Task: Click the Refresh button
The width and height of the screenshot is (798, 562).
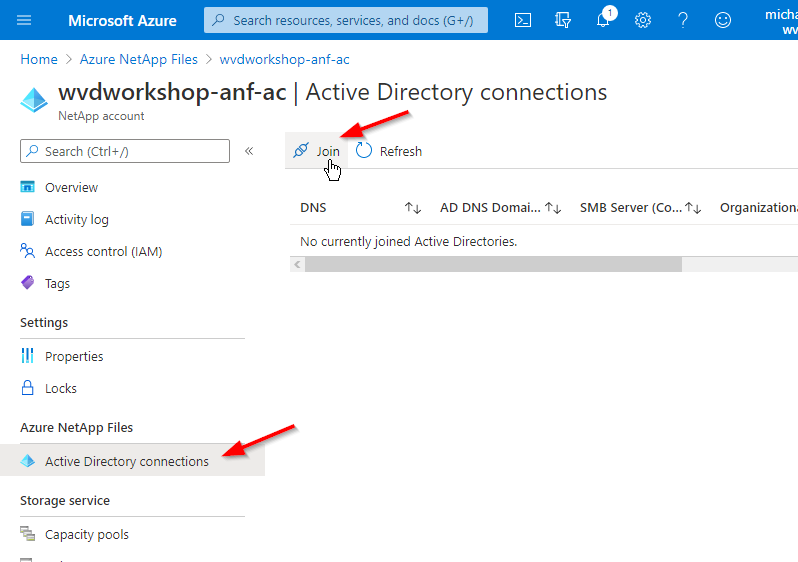Action: point(389,151)
